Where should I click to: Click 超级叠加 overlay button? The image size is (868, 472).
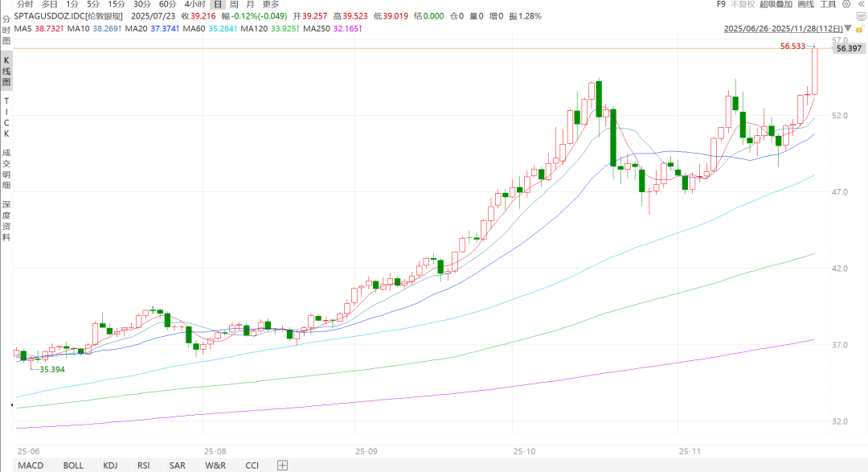pyautogui.click(x=776, y=5)
